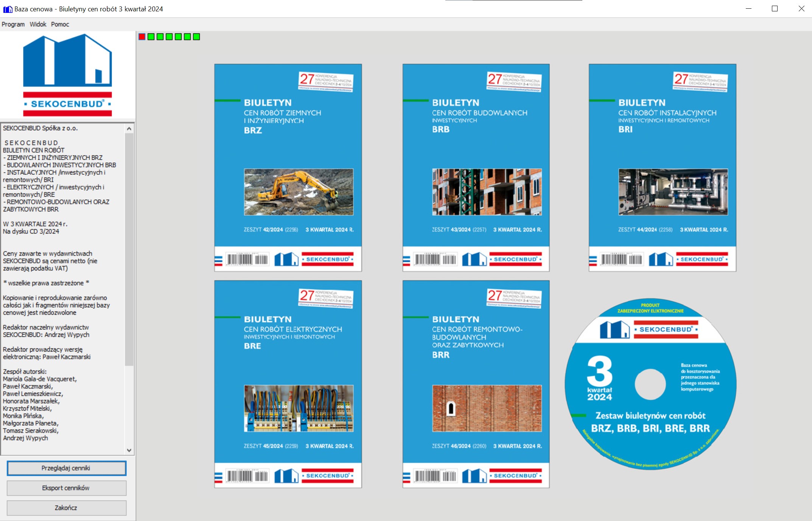Minimize the Baza cenowa window
The image size is (812, 521).
tap(748, 9)
